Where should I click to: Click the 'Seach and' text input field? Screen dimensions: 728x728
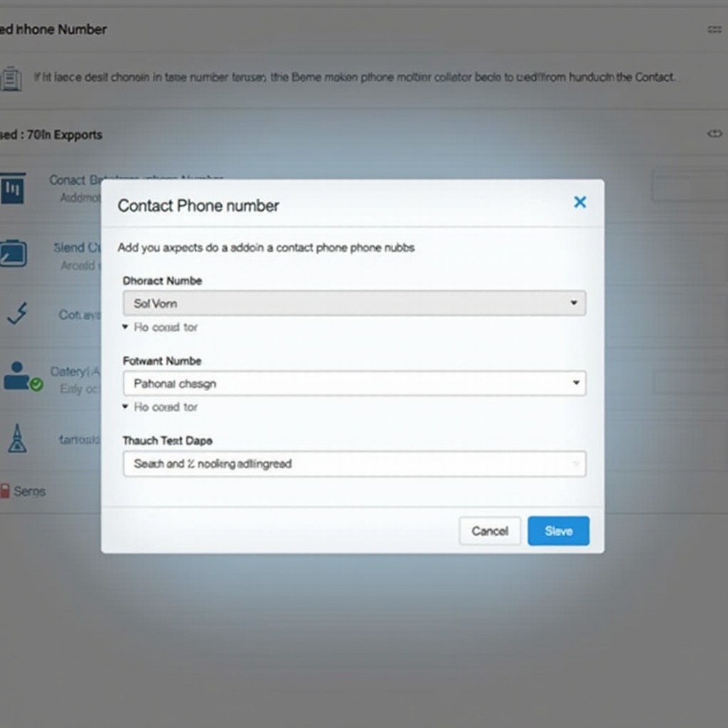click(x=341, y=464)
